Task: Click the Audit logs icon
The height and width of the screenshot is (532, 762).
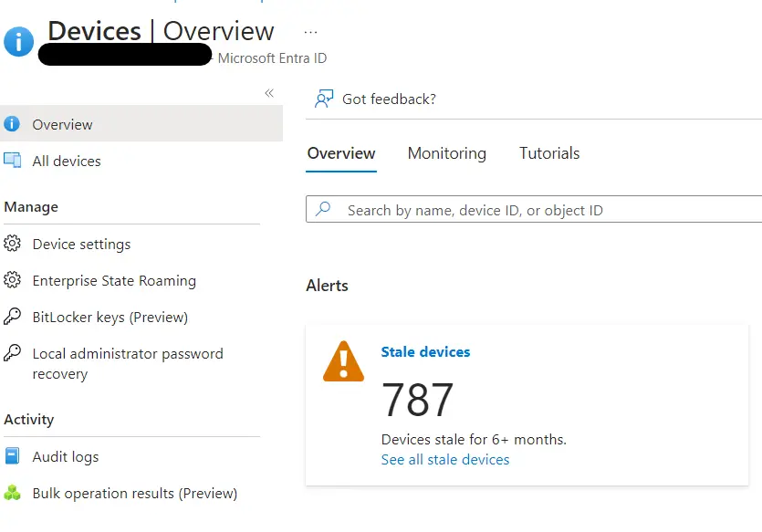Action: [x=13, y=456]
